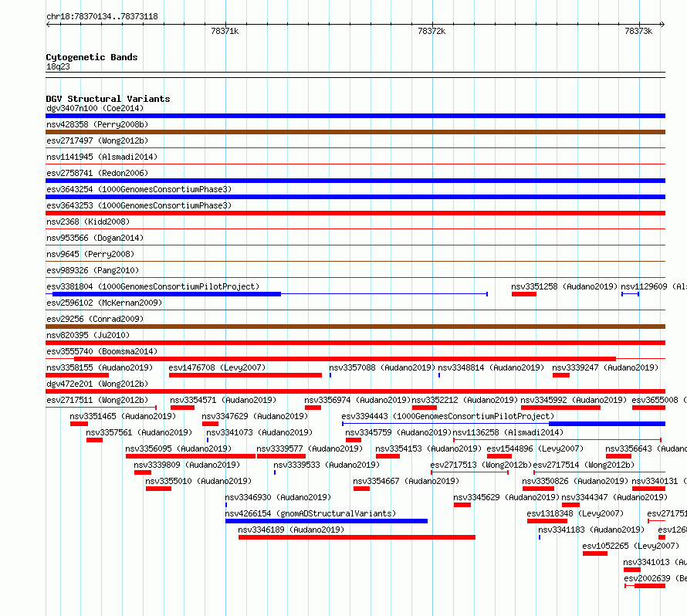
Task: Open nsv3357561 (Audano2019) variant
Action: tap(139, 432)
